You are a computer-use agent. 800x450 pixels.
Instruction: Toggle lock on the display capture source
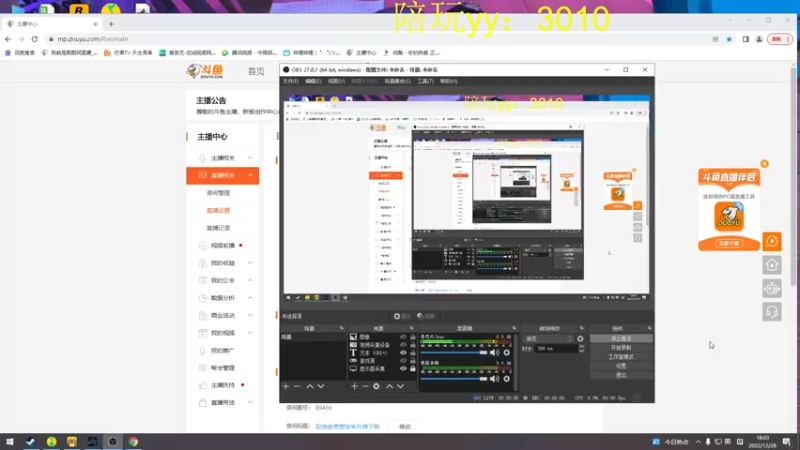pyautogui.click(x=413, y=368)
